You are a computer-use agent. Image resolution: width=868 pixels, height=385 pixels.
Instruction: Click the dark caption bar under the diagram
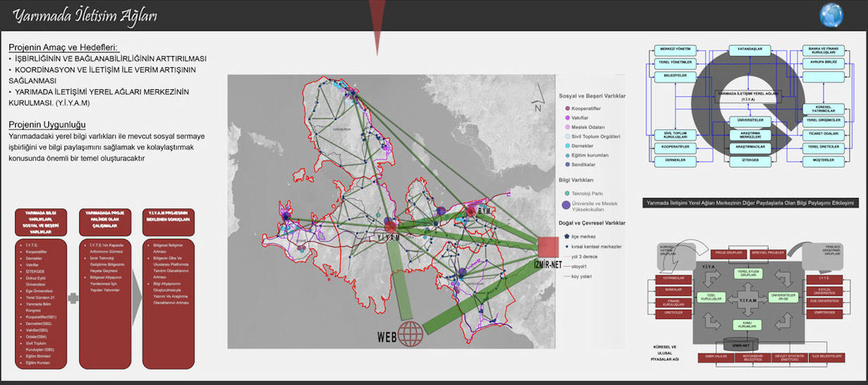point(751,203)
